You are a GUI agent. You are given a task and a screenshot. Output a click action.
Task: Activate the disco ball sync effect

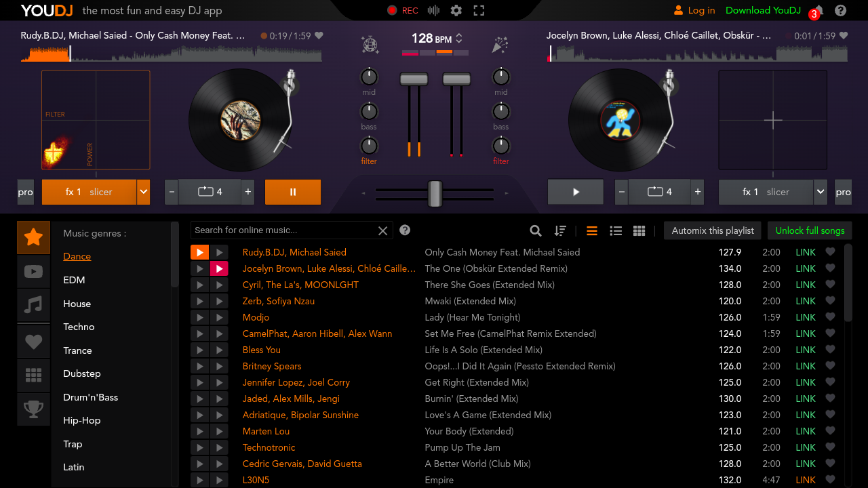[x=370, y=44]
